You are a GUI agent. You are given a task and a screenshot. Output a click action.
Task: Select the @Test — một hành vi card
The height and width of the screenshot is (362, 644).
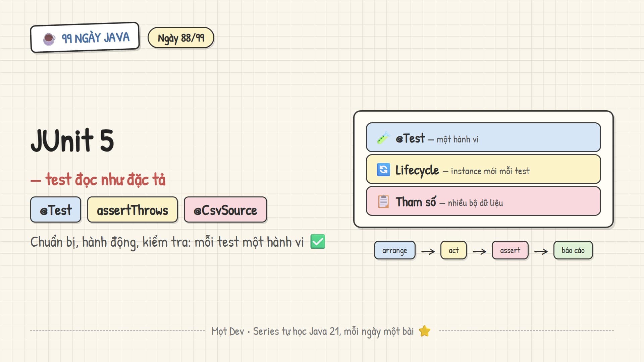483,137
